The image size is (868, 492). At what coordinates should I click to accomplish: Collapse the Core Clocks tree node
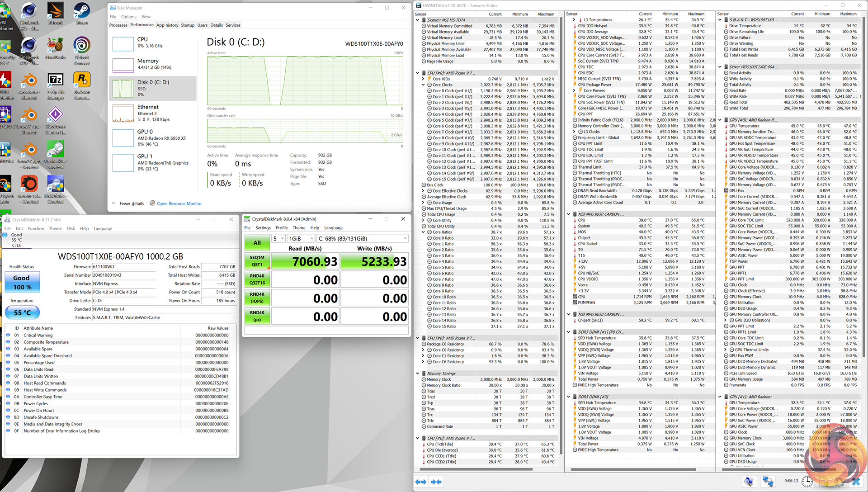coord(424,85)
